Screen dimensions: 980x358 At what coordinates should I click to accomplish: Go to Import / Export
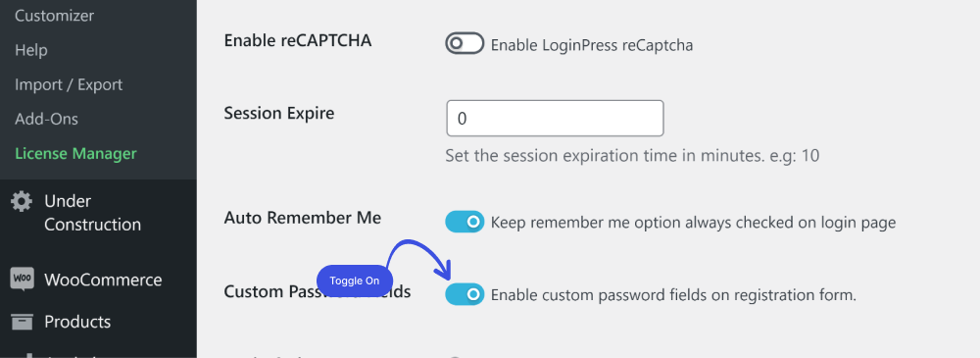[69, 84]
